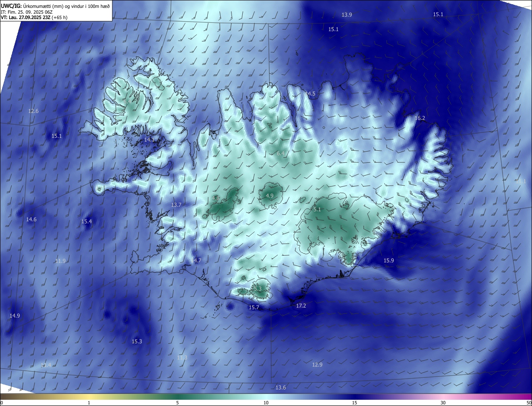Click the 4.9 value label
Screen dimensions: 532x406
tap(269, 196)
